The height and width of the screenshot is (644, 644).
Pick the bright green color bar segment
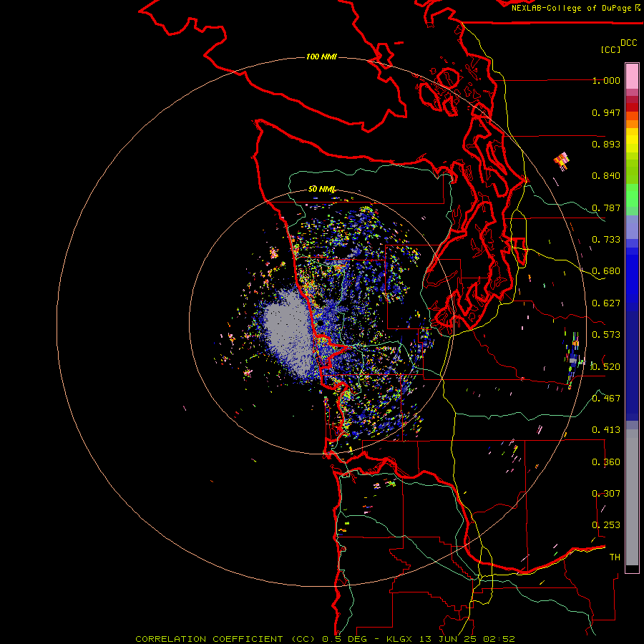[632, 195]
